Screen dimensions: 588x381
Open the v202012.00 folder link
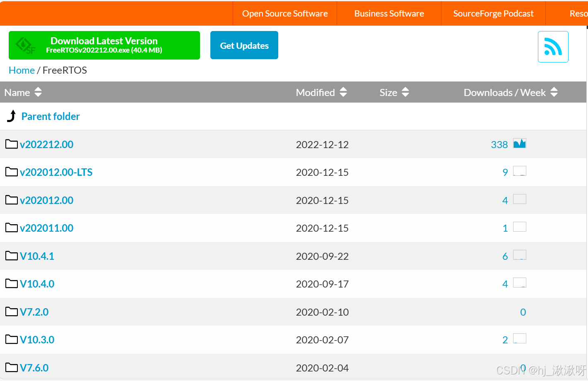(x=46, y=200)
